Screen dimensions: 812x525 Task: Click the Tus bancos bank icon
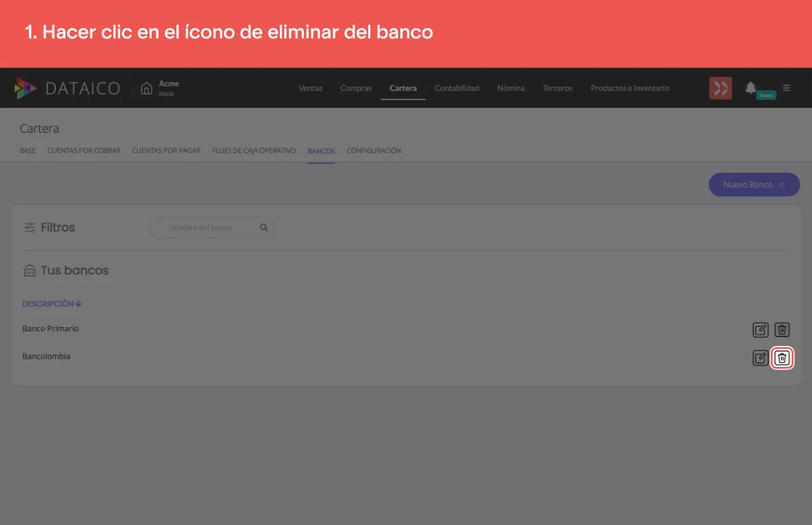(29, 270)
